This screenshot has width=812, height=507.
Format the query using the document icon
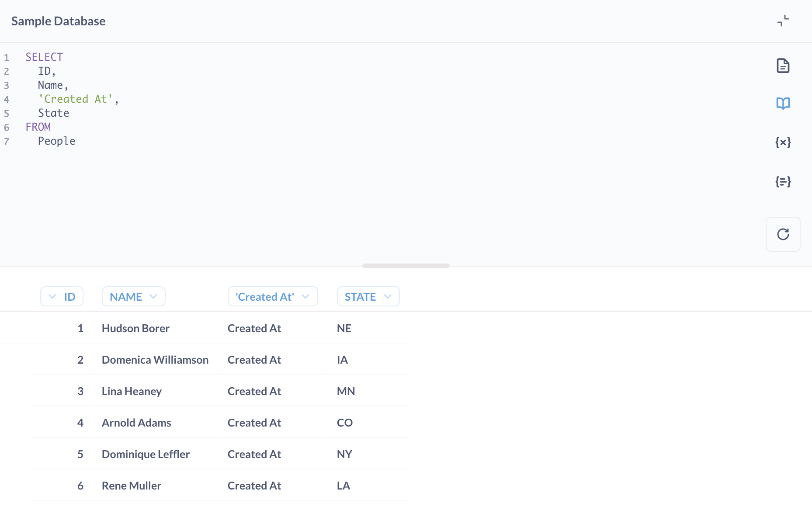click(783, 66)
